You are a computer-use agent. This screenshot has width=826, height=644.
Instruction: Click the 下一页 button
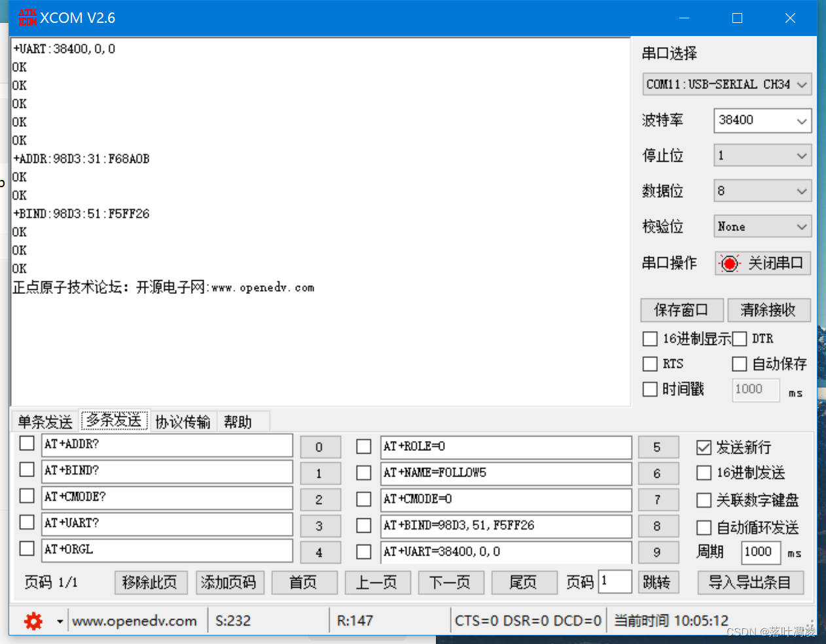[450, 582]
